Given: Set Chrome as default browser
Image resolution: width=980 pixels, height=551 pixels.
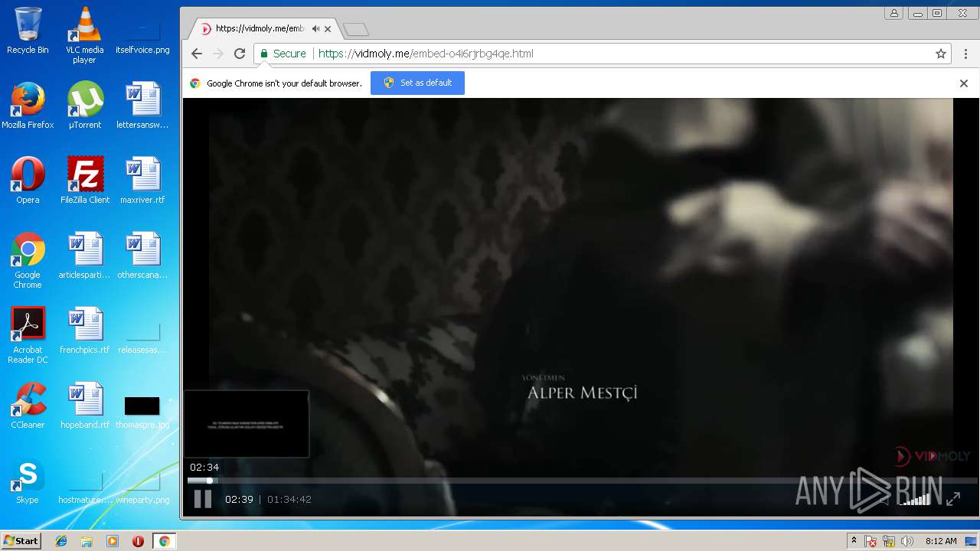Looking at the screenshot, I should pyautogui.click(x=417, y=83).
